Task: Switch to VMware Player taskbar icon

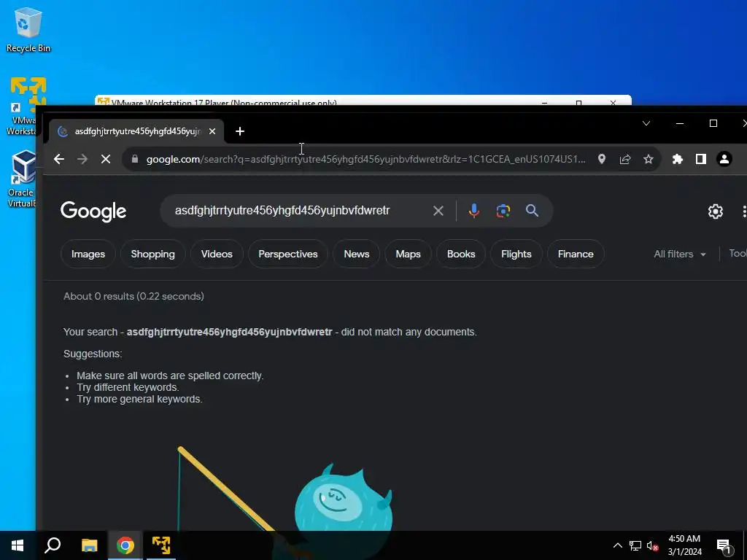Action: point(161,545)
